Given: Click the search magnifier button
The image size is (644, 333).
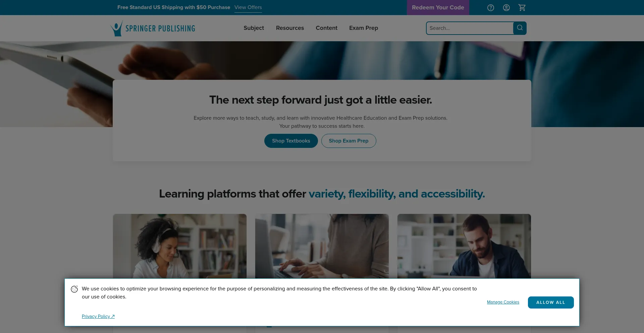Looking at the screenshot, I should (x=520, y=28).
